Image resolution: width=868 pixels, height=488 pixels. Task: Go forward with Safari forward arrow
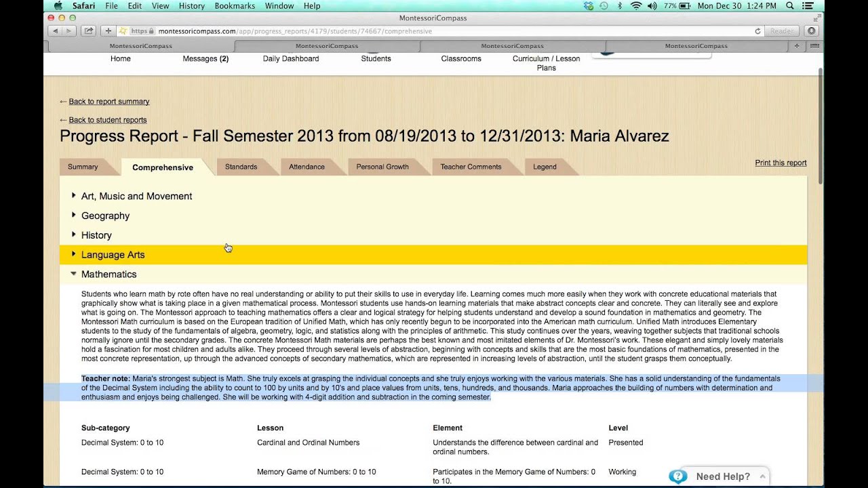68,30
